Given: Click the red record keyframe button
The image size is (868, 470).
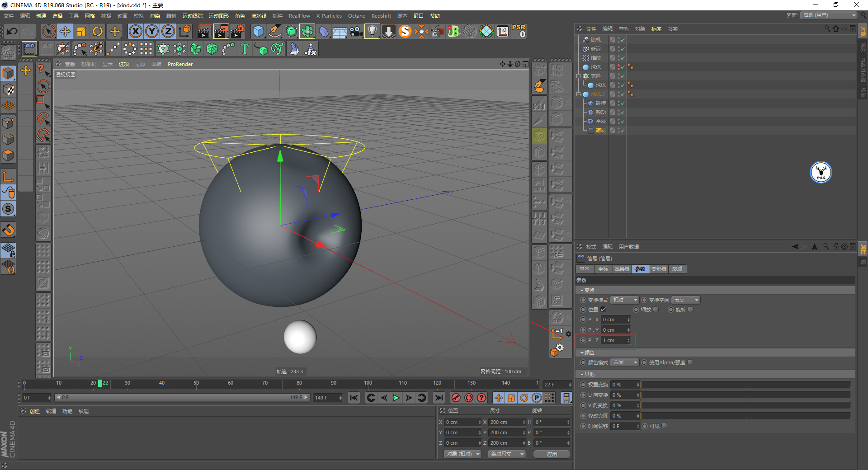Looking at the screenshot, I should tap(456, 398).
